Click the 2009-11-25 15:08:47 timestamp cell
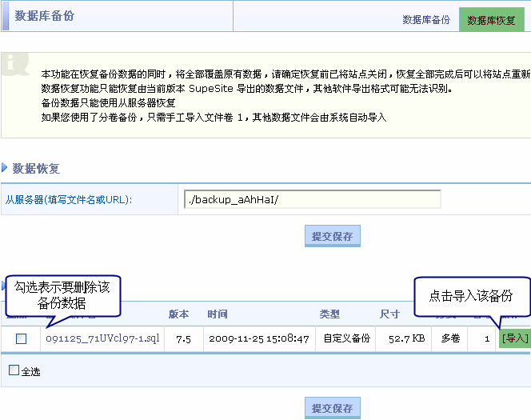 [258, 338]
